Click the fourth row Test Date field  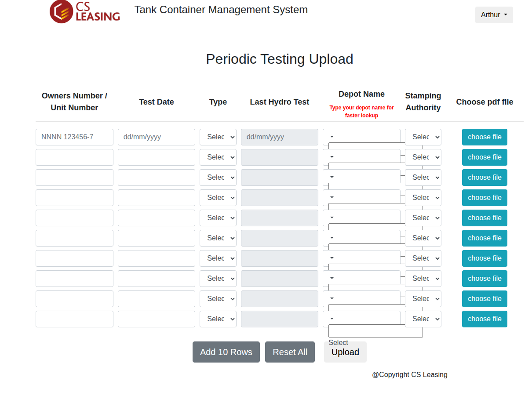(157, 198)
